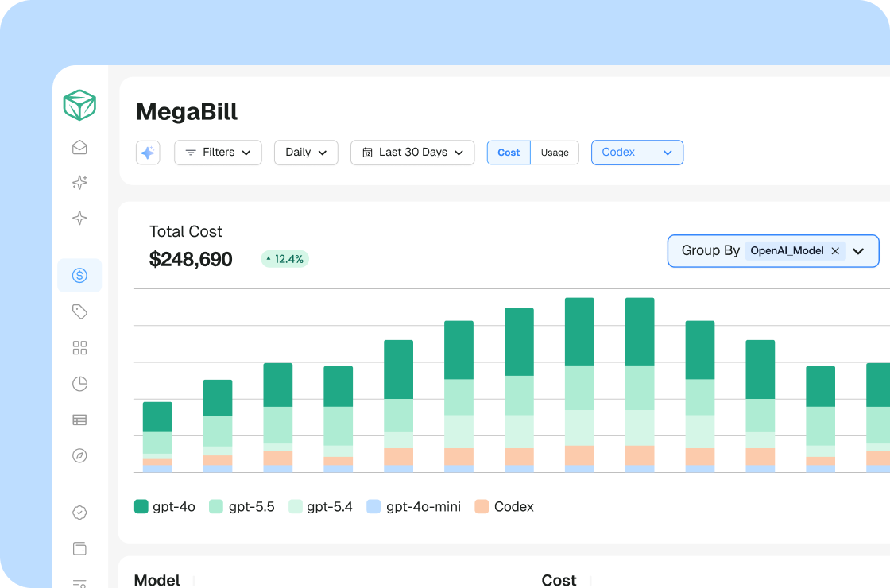Toggle the gpt-5.4 legend swatch
Image resolution: width=890 pixels, height=588 pixels.
point(295,506)
